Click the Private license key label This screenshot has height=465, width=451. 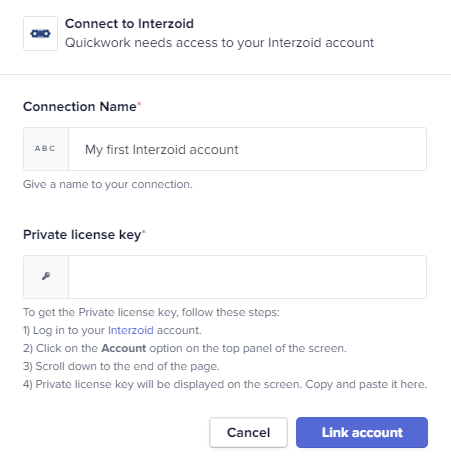point(82,235)
